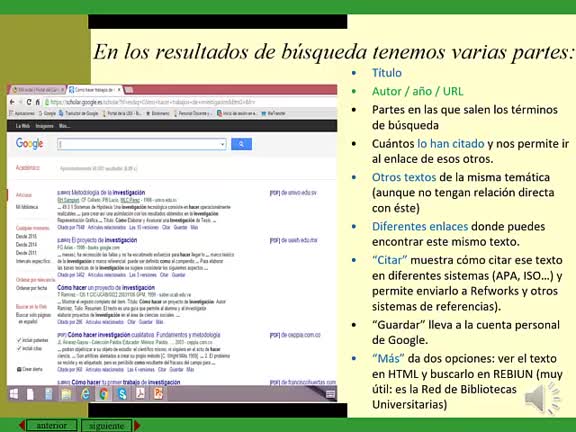Open 'Más...' in Google top bar

(x=64, y=126)
